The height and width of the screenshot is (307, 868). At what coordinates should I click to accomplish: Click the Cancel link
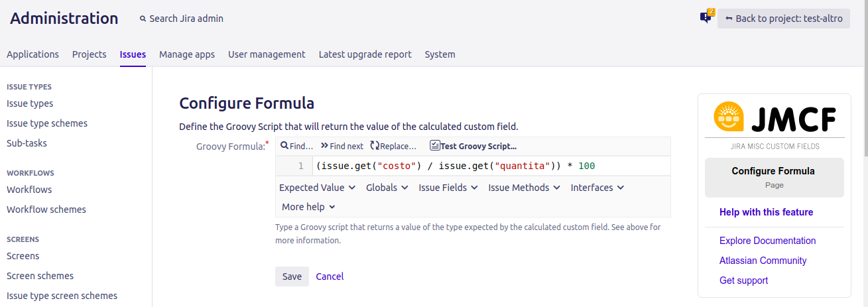tap(330, 276)
